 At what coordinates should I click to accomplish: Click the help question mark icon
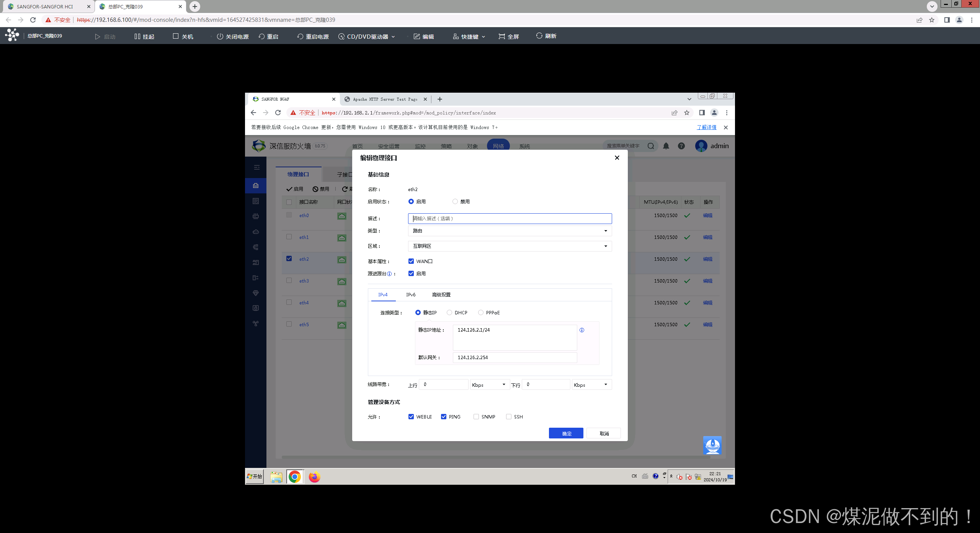click(x=681, y=146)
